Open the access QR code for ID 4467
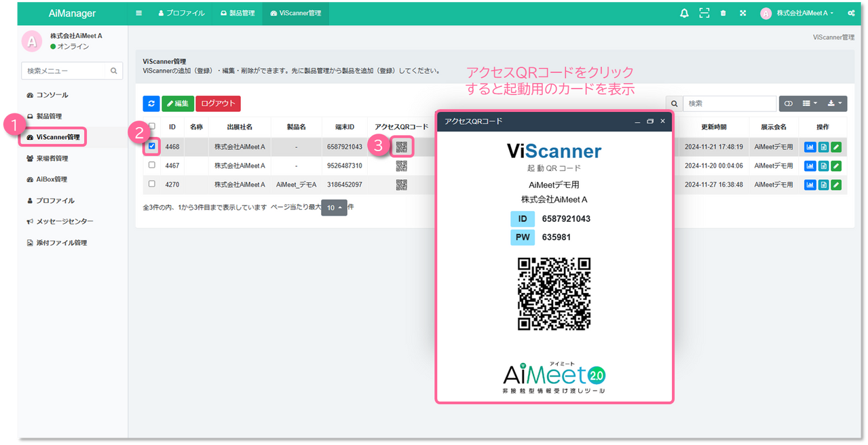The height and width of the screenshot is (445, 868). (401, 166)
